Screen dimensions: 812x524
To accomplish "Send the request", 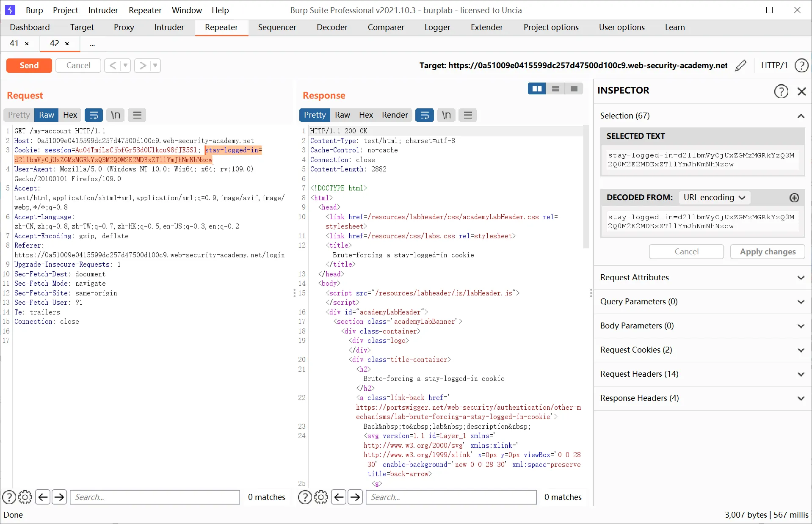I will tap(29, 66).
